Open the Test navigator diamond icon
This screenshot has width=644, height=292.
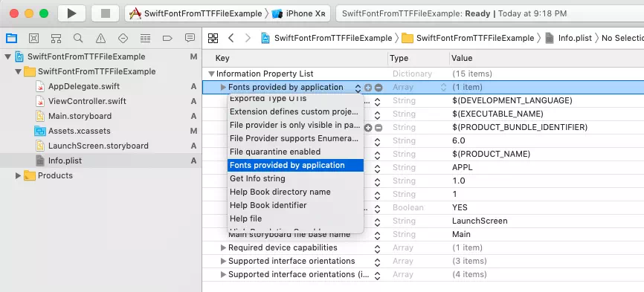click(123, 38)
